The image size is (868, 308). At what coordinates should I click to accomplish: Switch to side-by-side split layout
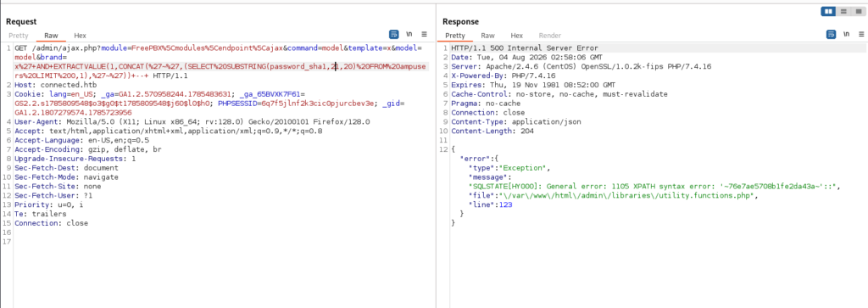(x=828, y=11)
